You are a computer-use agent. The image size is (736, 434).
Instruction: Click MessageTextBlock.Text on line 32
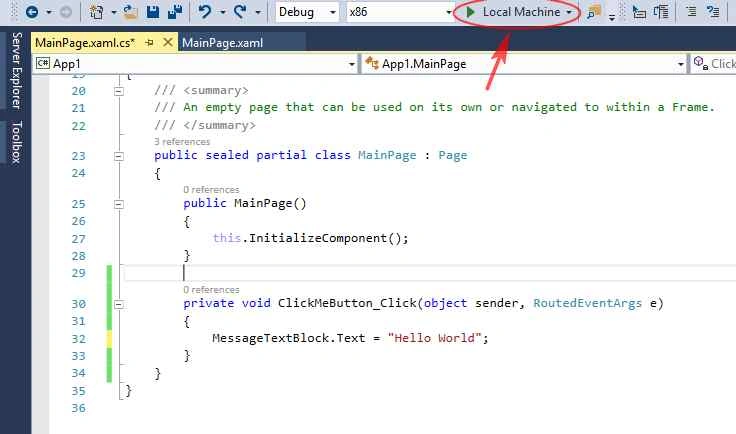(289, 338)
